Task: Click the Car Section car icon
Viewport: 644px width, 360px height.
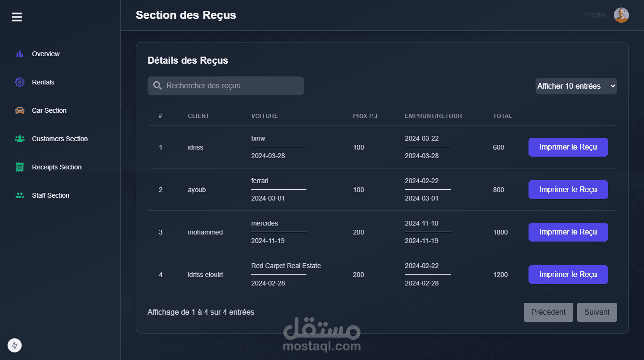Action: click(19, 110)
